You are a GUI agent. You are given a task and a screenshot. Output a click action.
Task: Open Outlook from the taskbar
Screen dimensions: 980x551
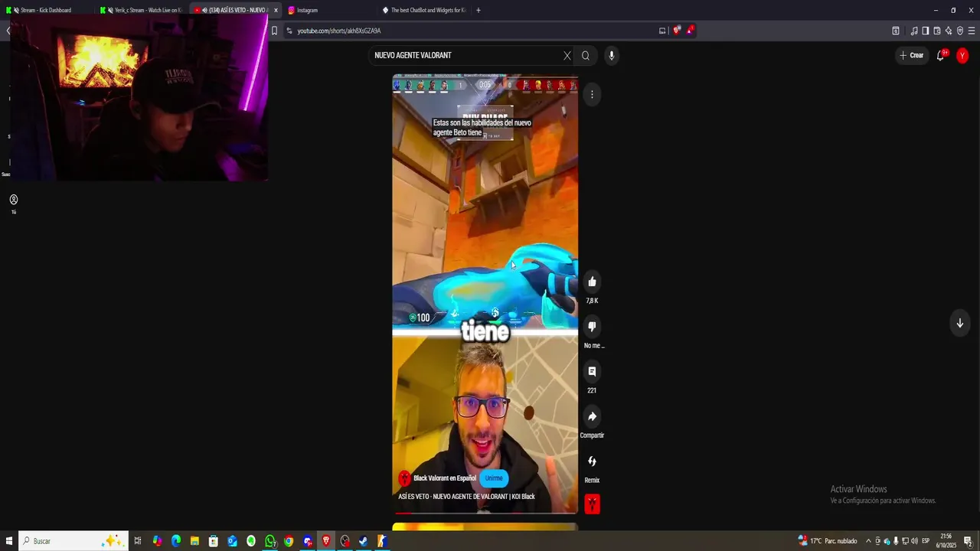232,541
